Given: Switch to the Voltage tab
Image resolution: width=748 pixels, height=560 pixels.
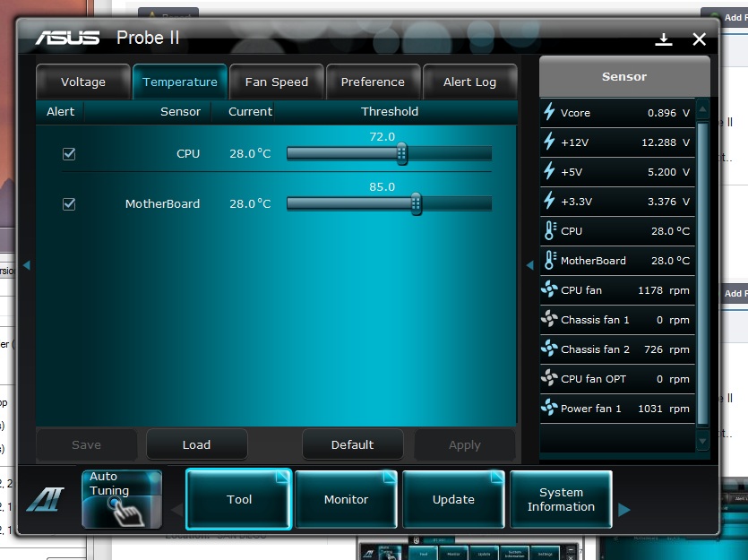Looking at the screenshot, I should click(83, 82).
